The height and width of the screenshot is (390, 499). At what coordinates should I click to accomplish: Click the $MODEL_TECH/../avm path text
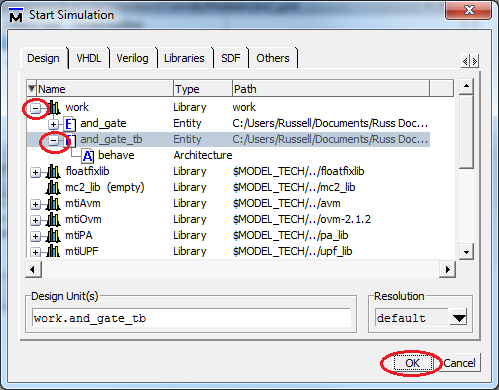point(287,204)
